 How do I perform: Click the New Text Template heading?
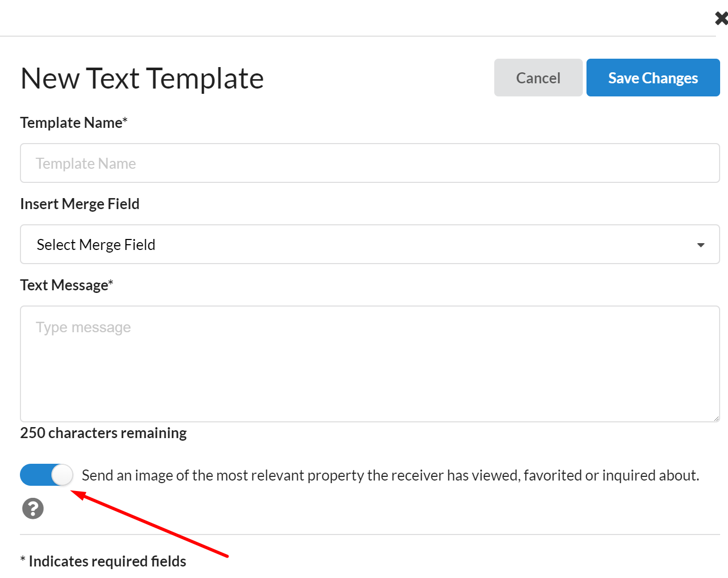pyautogui.click(x=142, y=79)
